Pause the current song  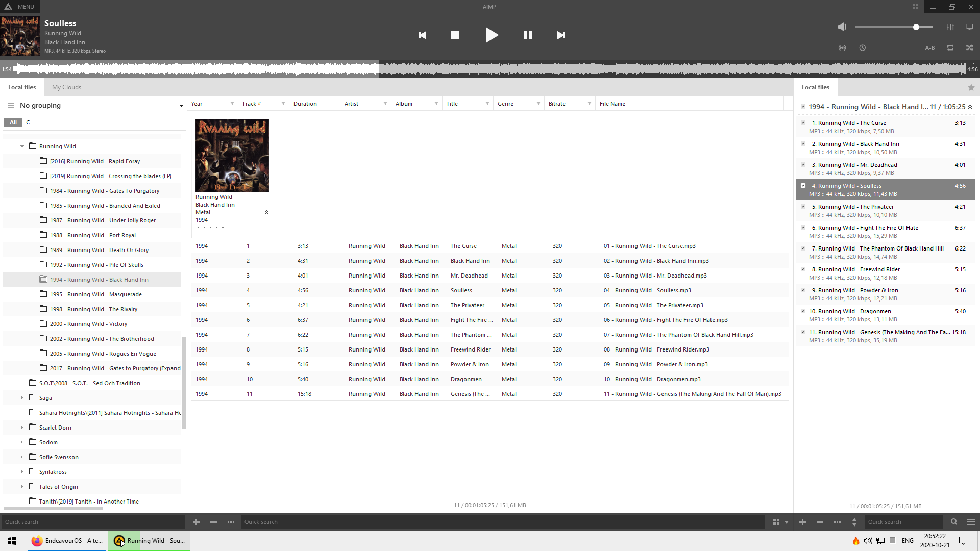528,35
